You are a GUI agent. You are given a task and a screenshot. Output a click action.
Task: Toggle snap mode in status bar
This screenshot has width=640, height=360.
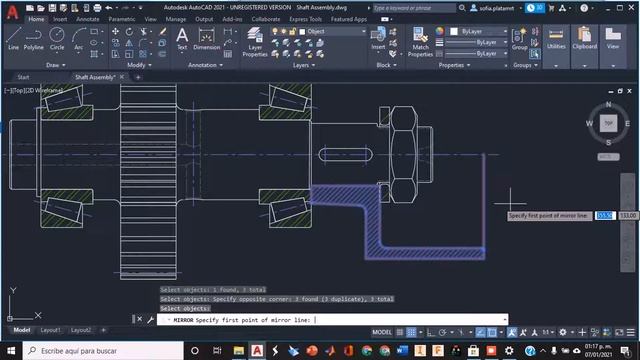(x=411, y=332)
